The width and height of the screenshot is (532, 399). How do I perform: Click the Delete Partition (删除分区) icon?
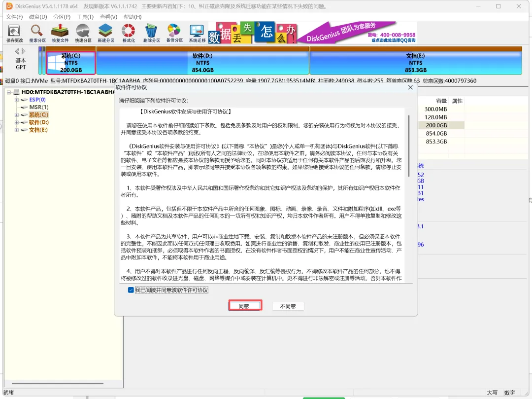click(x=151, y=33)
